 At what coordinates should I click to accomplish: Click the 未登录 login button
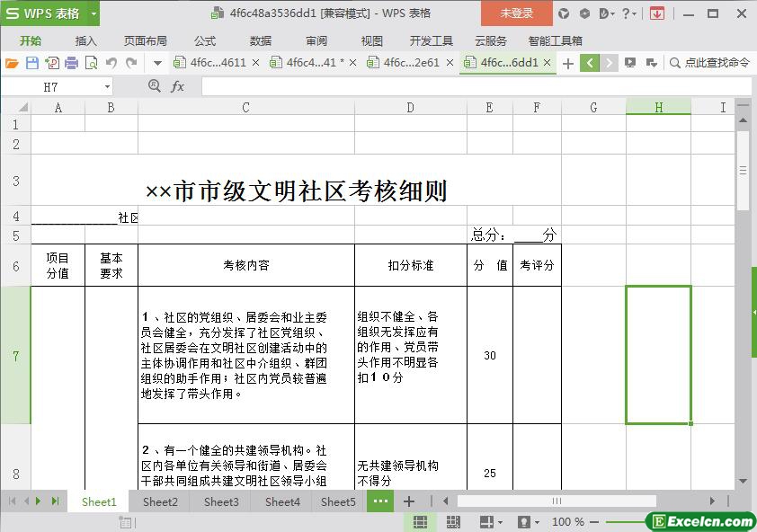coord(517,13)
